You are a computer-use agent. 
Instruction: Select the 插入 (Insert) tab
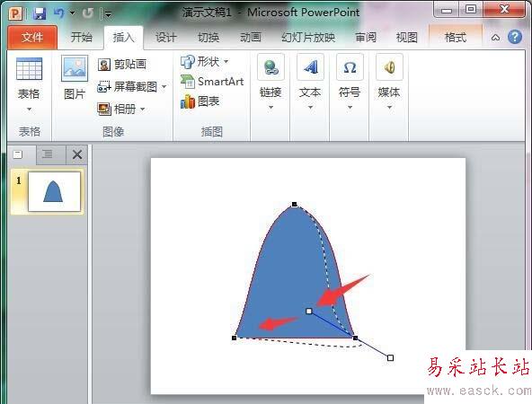point(123,38)
